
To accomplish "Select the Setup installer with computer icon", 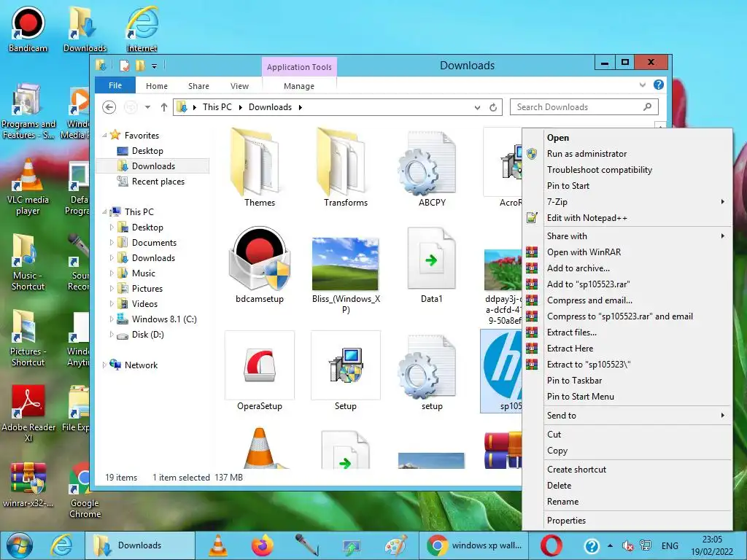I will point(345,371).
